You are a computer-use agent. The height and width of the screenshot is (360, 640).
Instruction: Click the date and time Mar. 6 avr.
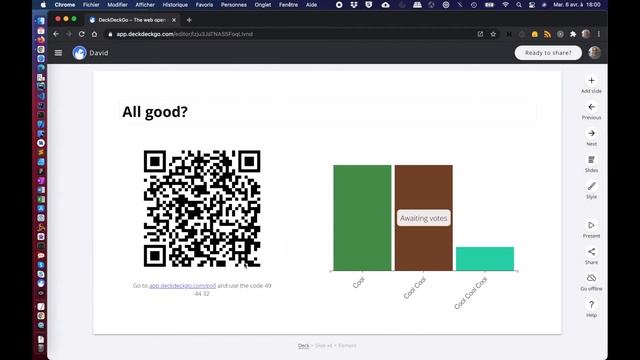point(577,5)
